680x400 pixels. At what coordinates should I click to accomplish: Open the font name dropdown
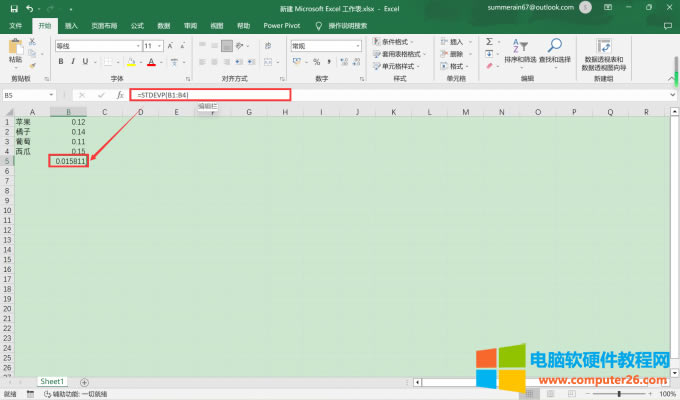[137, 46]
